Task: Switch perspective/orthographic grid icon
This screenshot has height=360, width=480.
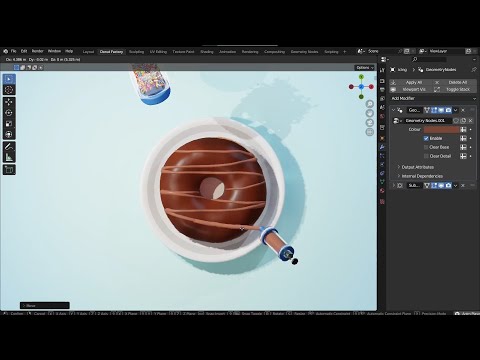Action: (369, 132)
